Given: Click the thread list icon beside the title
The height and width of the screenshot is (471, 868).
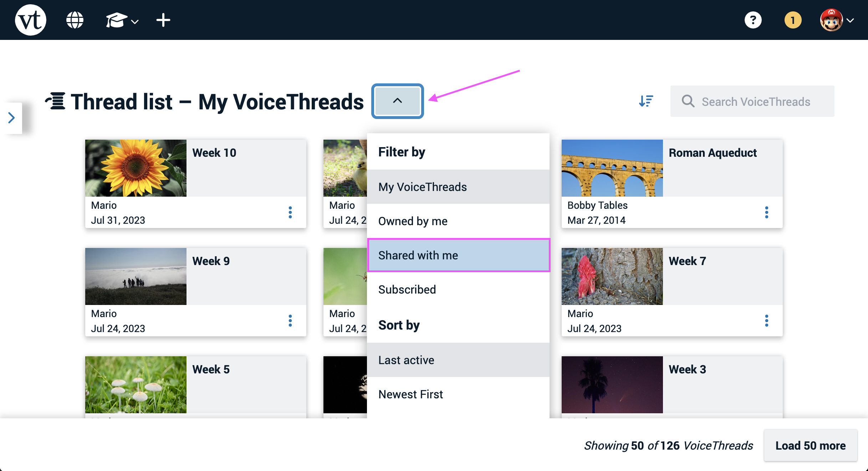Looking at the screenshot, I should click(x=55, y=101).
